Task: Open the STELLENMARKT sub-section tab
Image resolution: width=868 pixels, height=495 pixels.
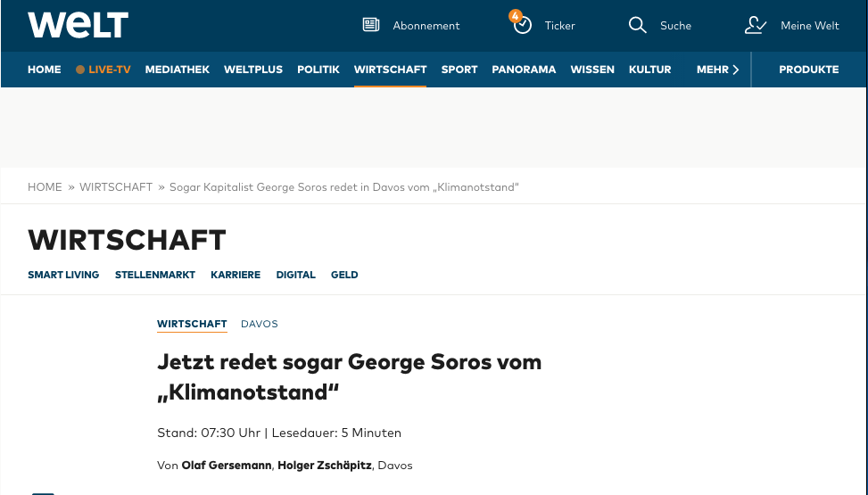Action: click(x=155, y=275)
